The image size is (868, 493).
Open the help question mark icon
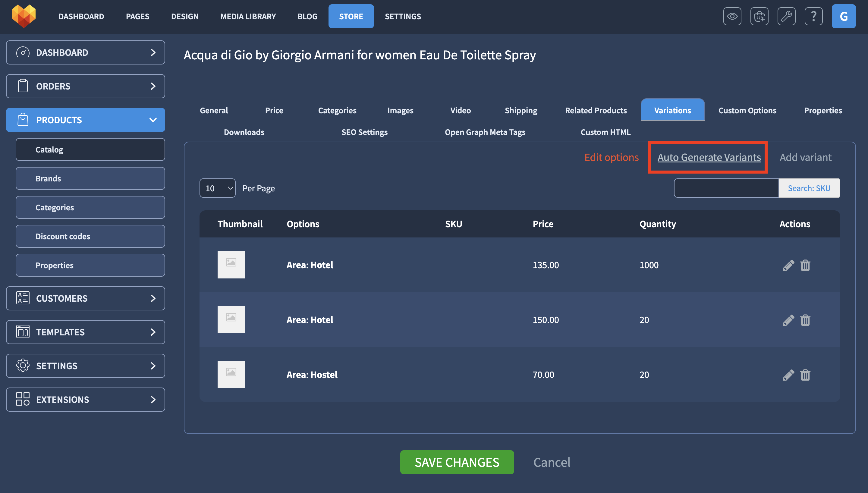813,16
